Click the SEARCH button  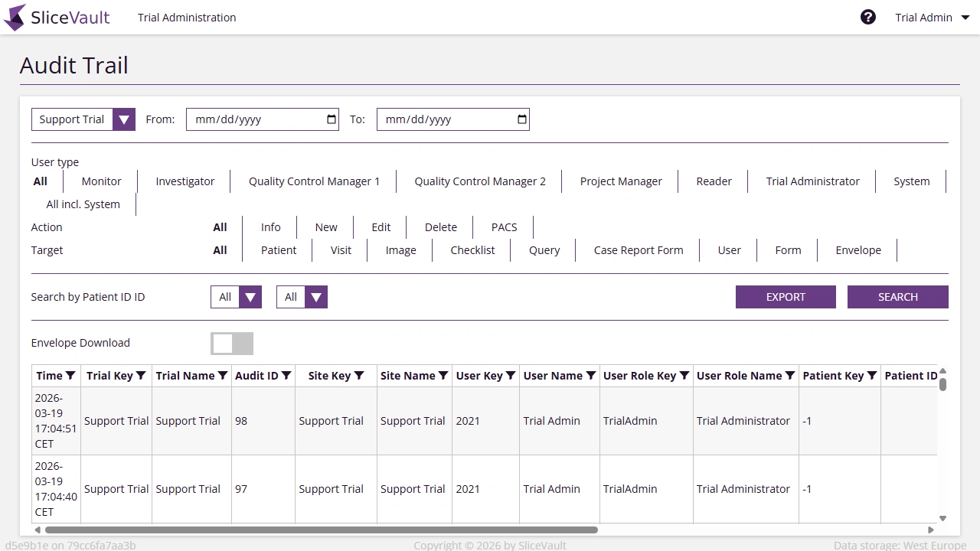pos(897,297)
